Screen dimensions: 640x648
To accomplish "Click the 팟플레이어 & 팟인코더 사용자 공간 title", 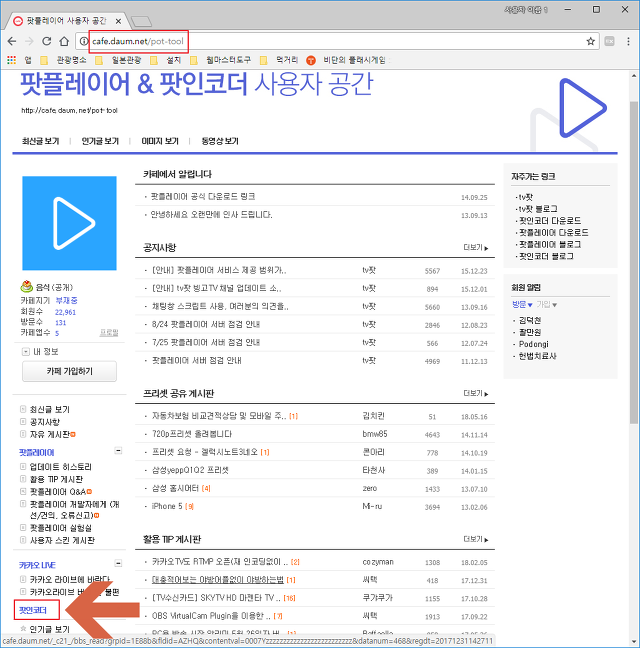I will [x=197, y=84].
